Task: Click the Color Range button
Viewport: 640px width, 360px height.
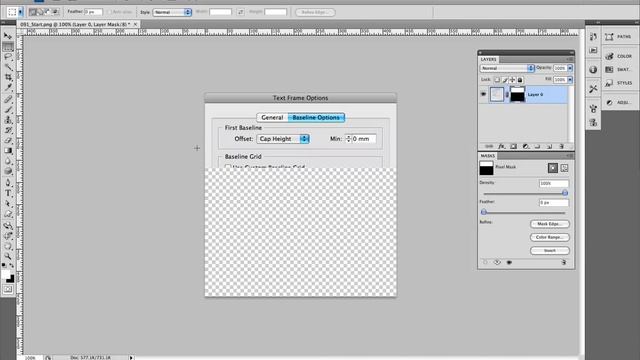Action: (x=550, y=237)
